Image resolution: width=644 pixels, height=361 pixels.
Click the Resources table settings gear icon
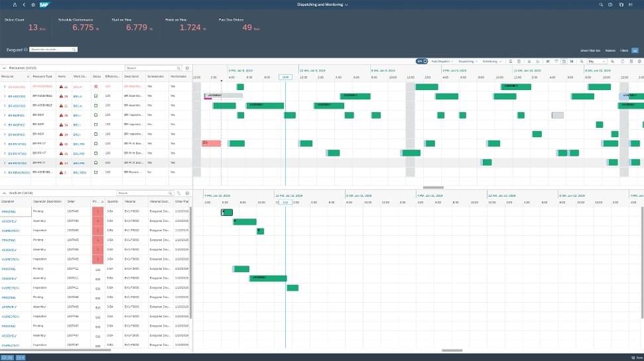coord(187,68)
